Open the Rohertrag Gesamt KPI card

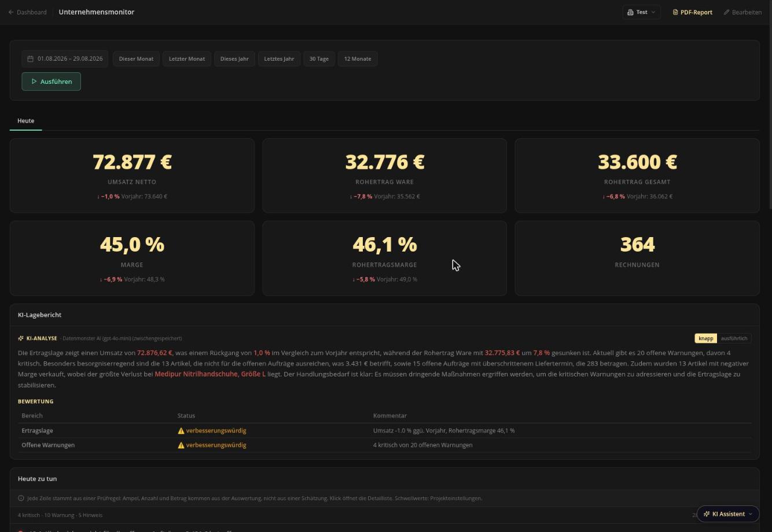[x=637, y=175]
